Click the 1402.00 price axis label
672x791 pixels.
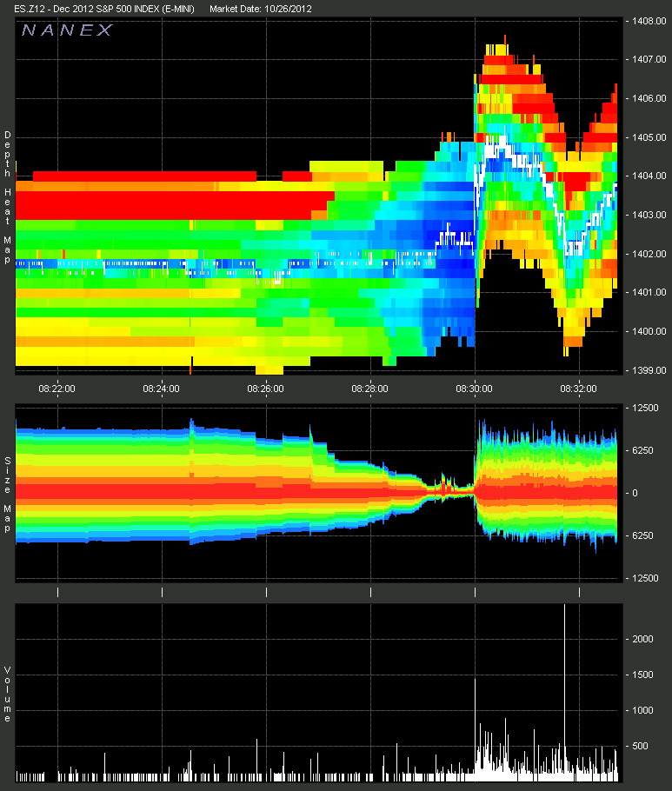(x=649, y=254)
